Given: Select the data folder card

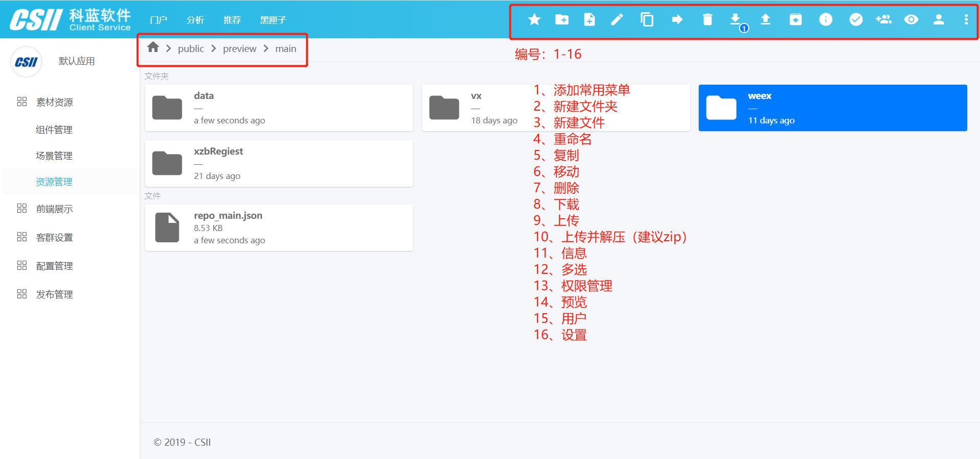Looking at the screenshot, I should pos(279,108).
